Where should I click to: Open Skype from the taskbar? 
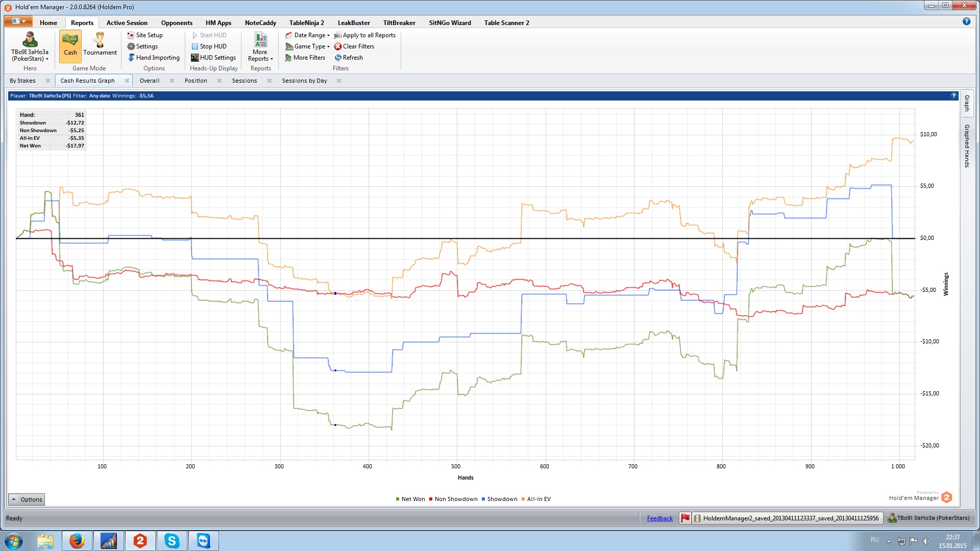point(172,541)
